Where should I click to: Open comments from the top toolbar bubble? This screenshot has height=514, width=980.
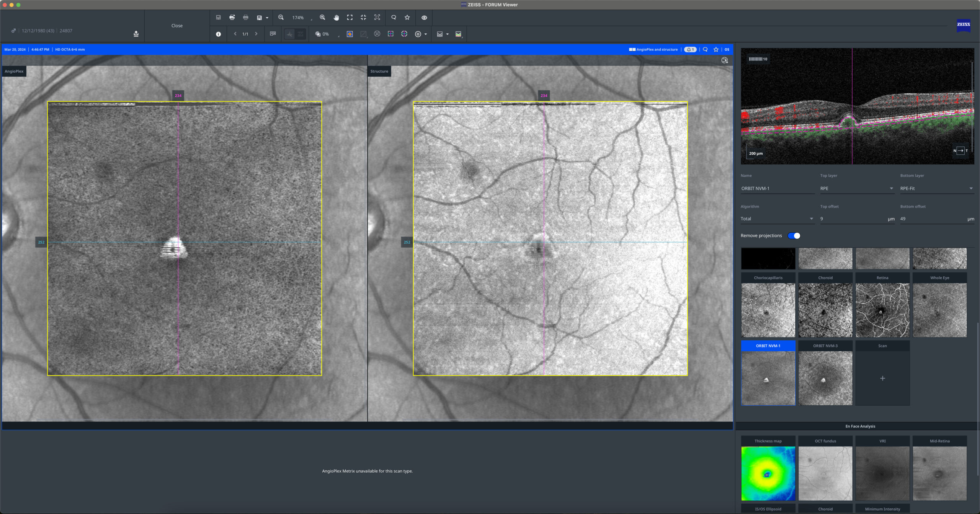pos(394,18)
